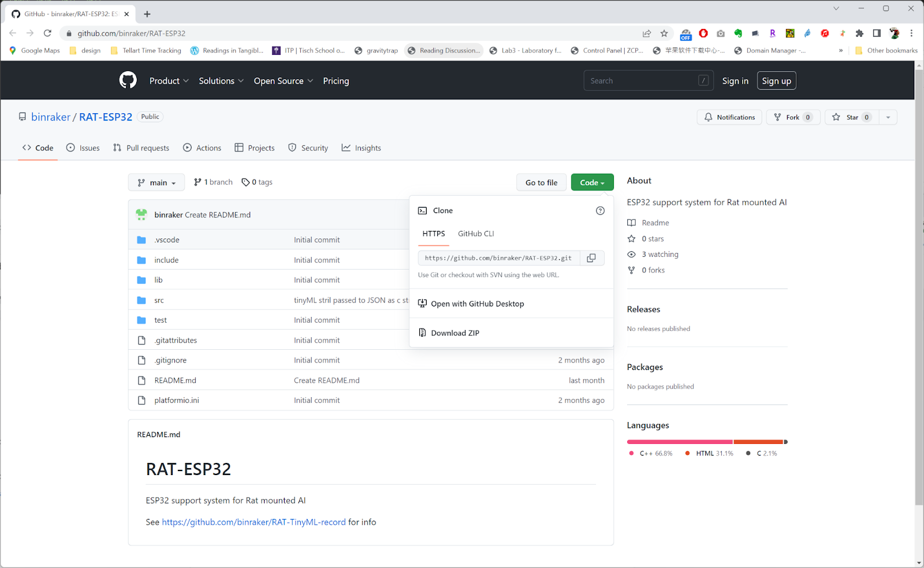Image resolution: width=924 pixels, height=568 pixels.
Task: Toggle the browser side panel icon
Action: click(x=877, y=33)
